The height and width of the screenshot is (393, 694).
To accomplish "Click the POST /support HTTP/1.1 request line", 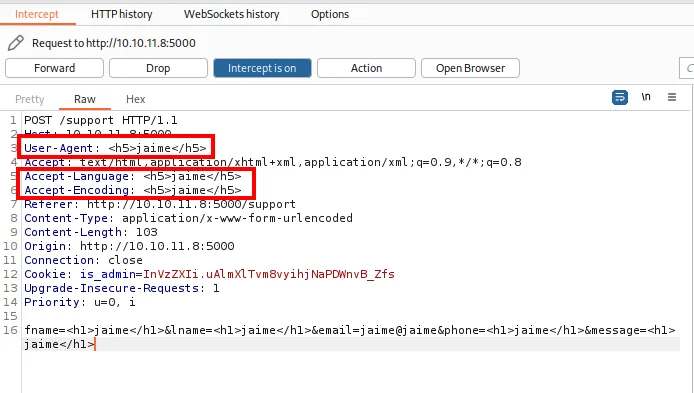I will (x=101, y=120).
